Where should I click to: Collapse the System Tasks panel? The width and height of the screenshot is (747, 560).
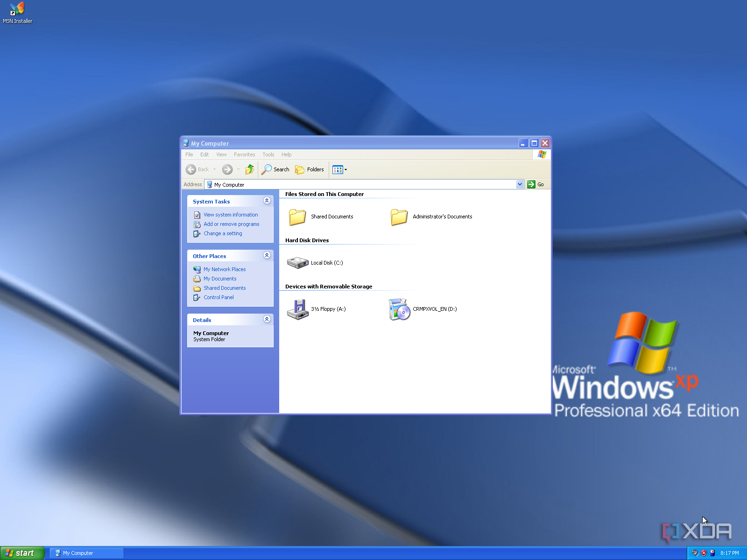click(x=267, y=201)
